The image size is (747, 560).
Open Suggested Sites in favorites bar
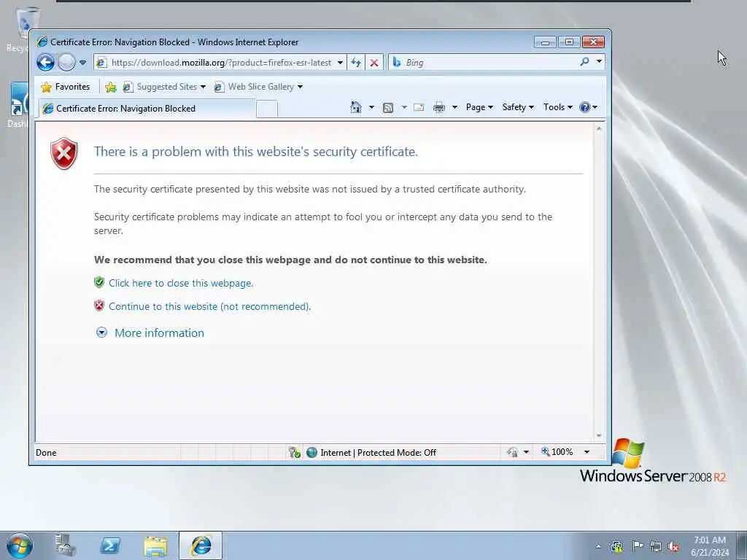(164, 87)
